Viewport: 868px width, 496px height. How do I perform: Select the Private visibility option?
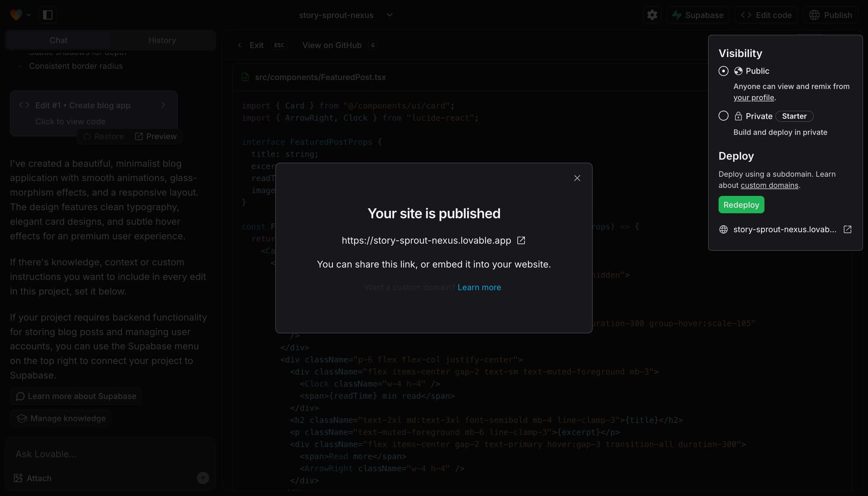point(724,116)
